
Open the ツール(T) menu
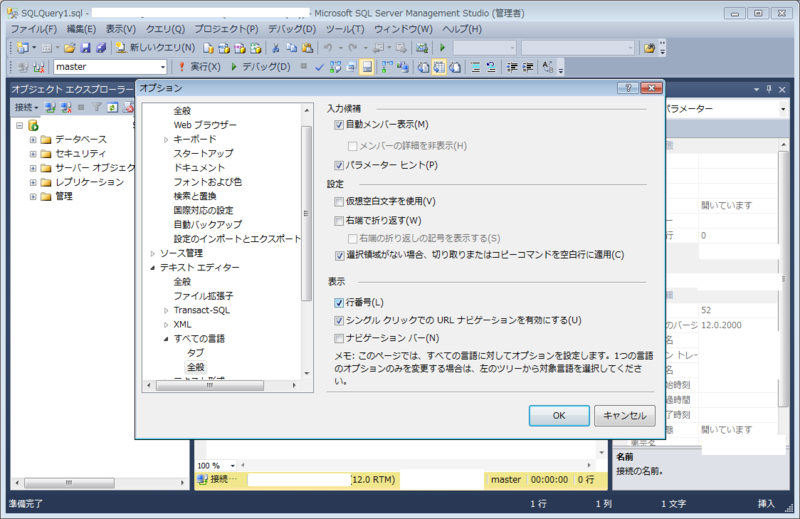coord(345,29)
